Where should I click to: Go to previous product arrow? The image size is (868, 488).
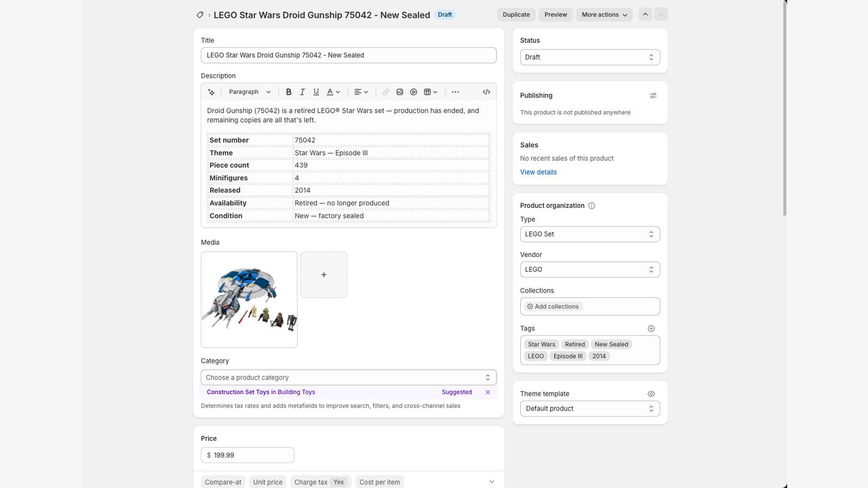click(645, 15)
